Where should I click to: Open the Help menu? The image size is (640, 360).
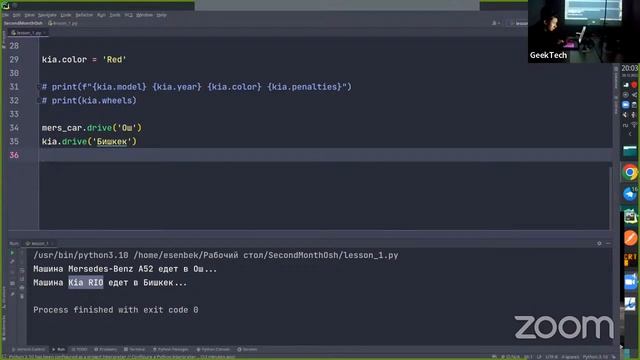tap(161, 15)
